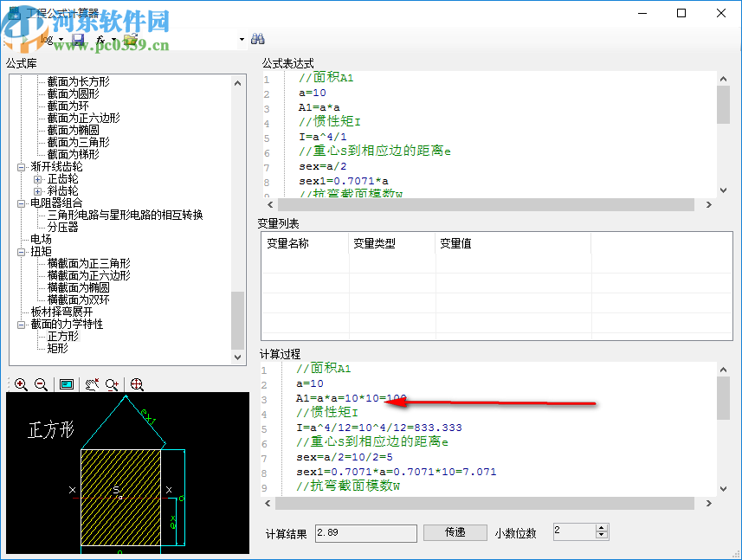
Task: Select 分压器 tree item
Action: pyautogui.click(x=63, y=227)
